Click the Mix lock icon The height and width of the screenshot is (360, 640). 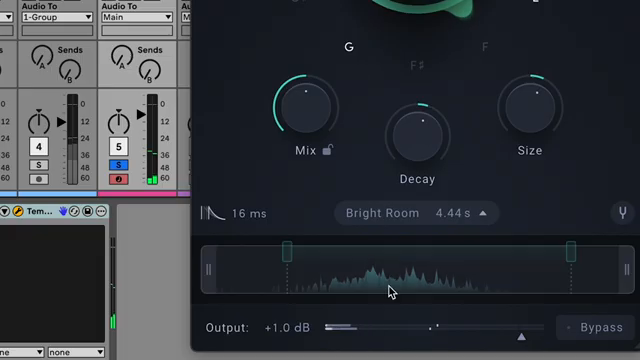coord(328,150)
